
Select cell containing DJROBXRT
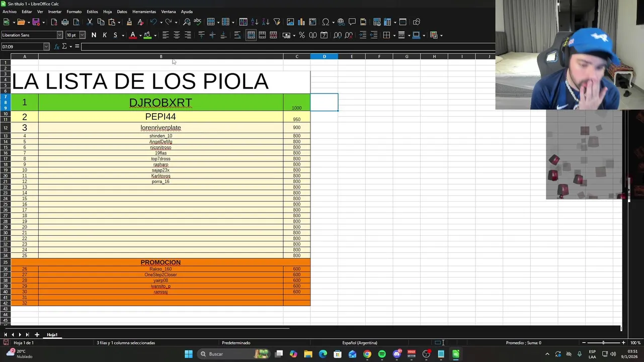[x=160, y=103]
